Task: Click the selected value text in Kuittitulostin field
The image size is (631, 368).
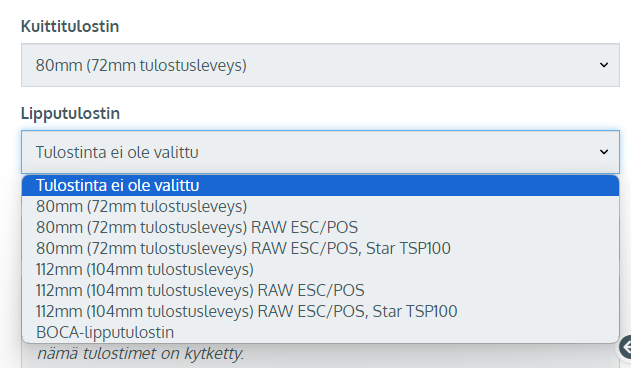Action: [141, 65]
